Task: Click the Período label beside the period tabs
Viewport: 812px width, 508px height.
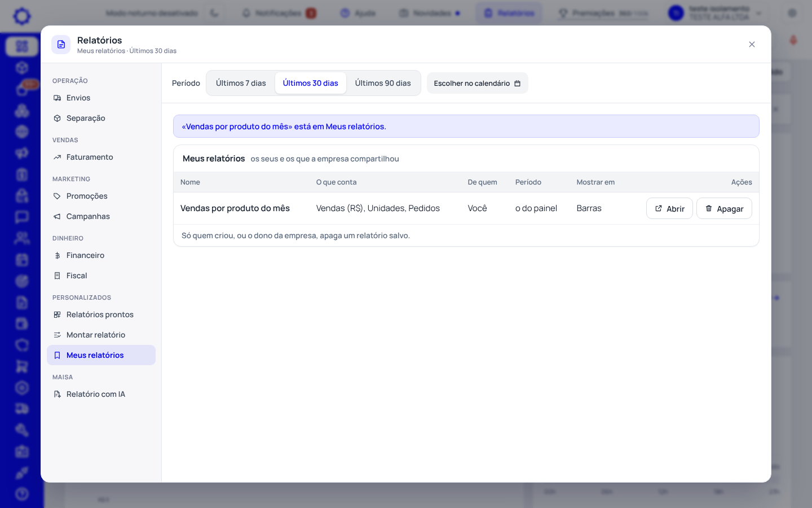Action: pyautogui.click(x=186, y=83)
